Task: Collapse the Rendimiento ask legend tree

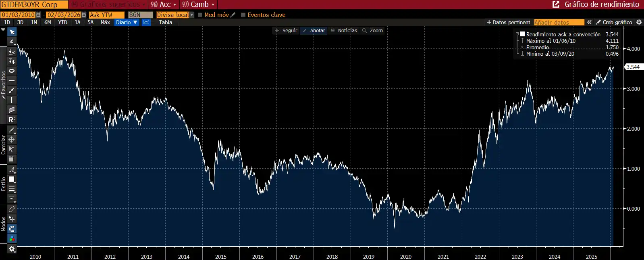Action: (517, 34)
